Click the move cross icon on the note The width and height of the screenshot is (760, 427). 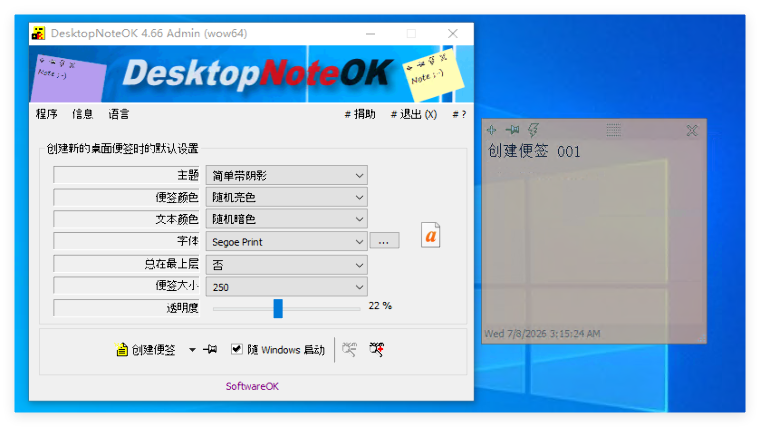point(491,129)
